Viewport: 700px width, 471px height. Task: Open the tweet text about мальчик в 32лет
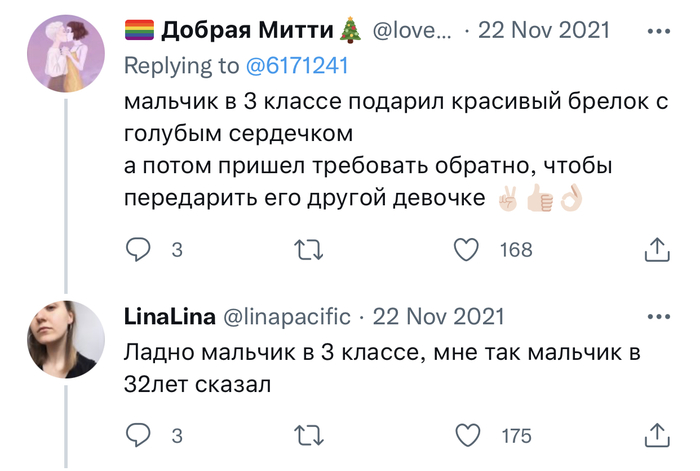point(382,368)
